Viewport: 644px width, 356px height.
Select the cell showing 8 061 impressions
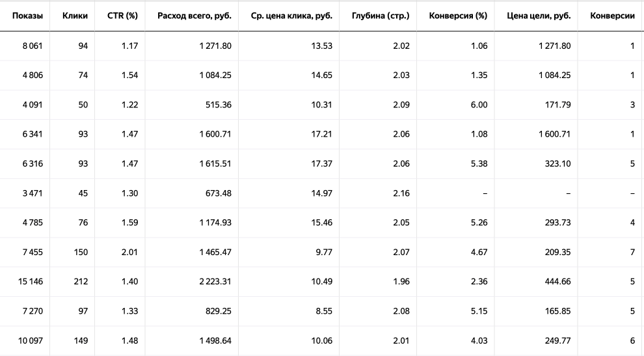(x=33, y=46)
